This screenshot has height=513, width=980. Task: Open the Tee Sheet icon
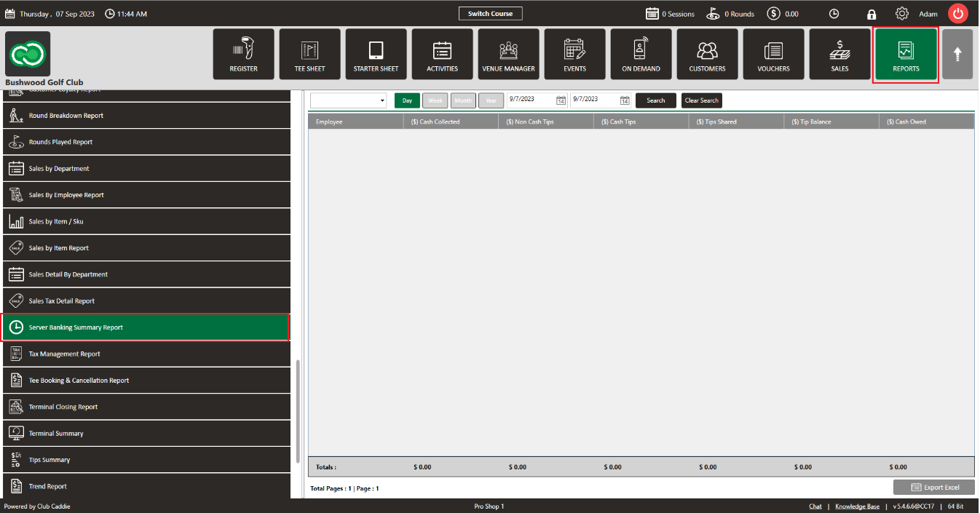click(x=309, y=49)
